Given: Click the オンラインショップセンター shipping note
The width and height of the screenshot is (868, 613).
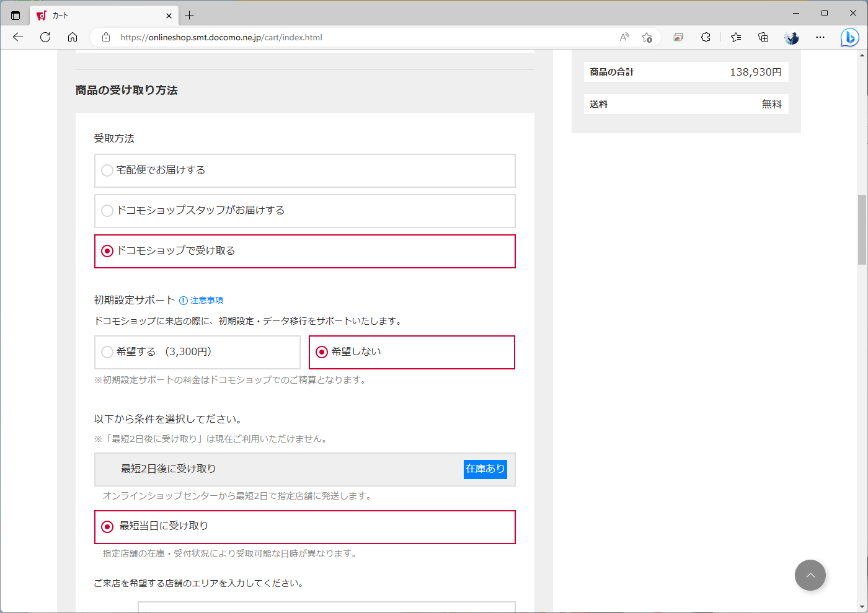Looking at the screenshot, I should click(x=237, y=496).
